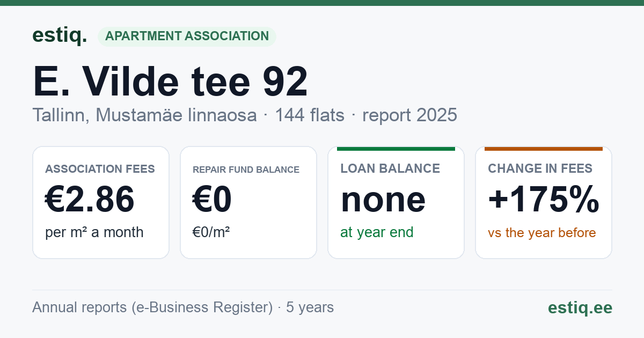Viewport: 644px width, 338px height.
Task: Click the green bar above Loan Balance
Action: [x=396, y=149]
